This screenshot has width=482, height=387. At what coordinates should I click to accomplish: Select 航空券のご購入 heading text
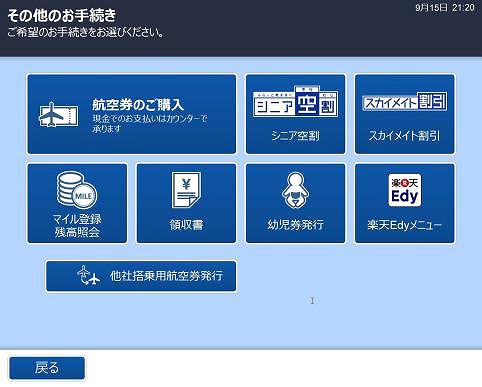pyautogui.click(x=138, y=105)
